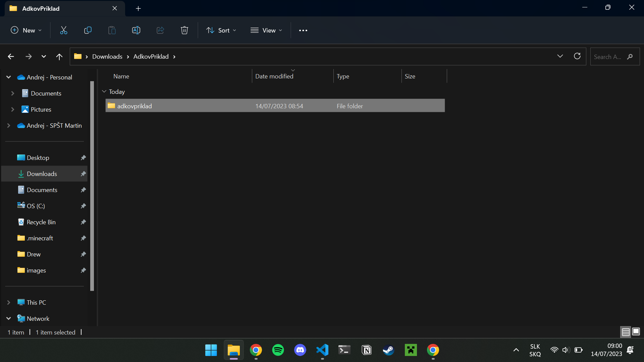Viewport: 644px width, 362px height.
Task: Select the AdkovPriklad window tab
Action: click(64, 8)
